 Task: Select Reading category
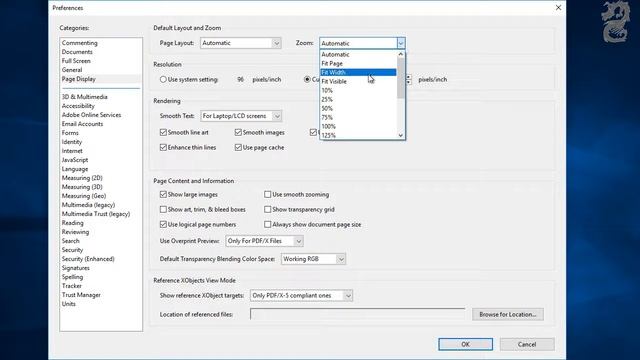[73, 222]
